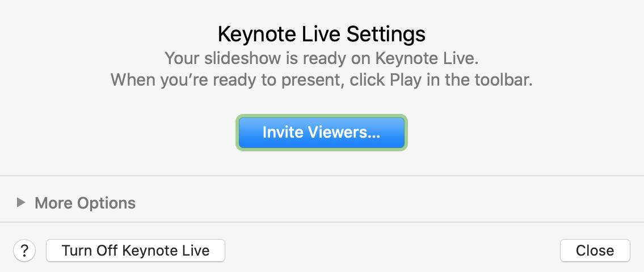Screen dimensions: 644x272
Task: Click the Invite Viewers button
Action: [x=322, y=133]
